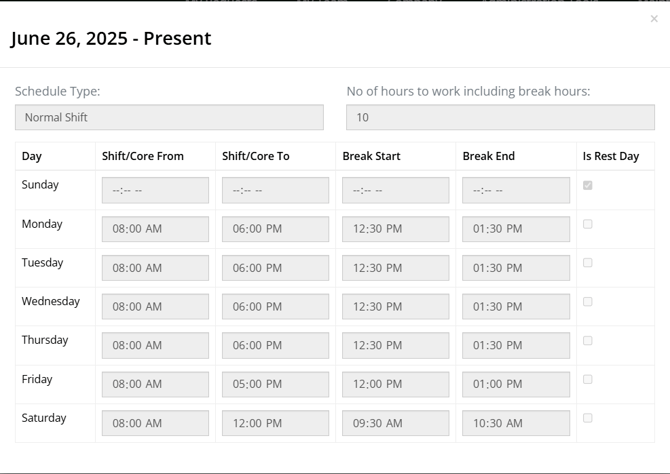Image resolution: width=670 pixels, height=474 pixels.
Task: Click Sunday Break End empty field
Action: point(516,190)
